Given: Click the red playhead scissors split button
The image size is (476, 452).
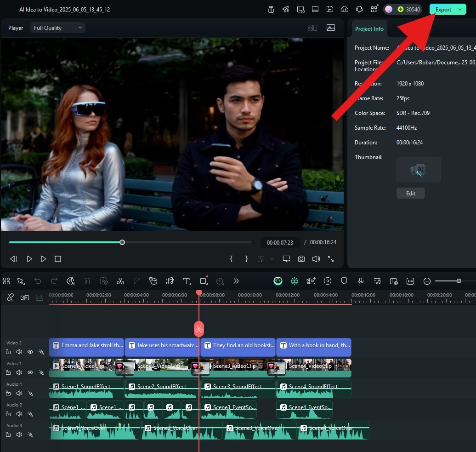Looking at the screenshot, I should tap(199, 329).
